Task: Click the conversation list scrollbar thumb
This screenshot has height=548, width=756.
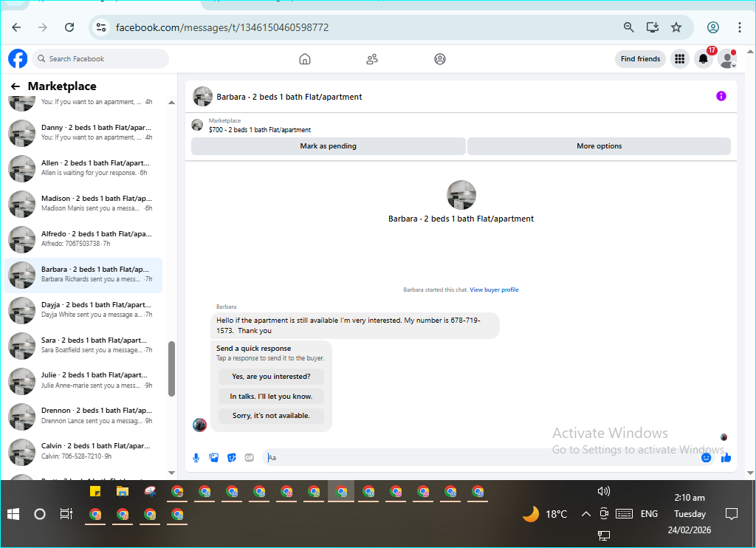Action: (x=171, y=369)
